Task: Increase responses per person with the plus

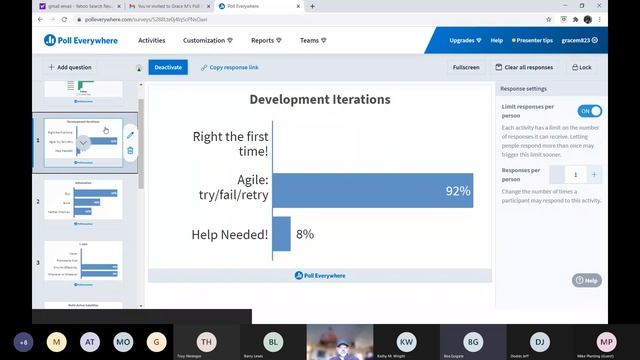Action: pyautogui.click(x=594, y=175)
